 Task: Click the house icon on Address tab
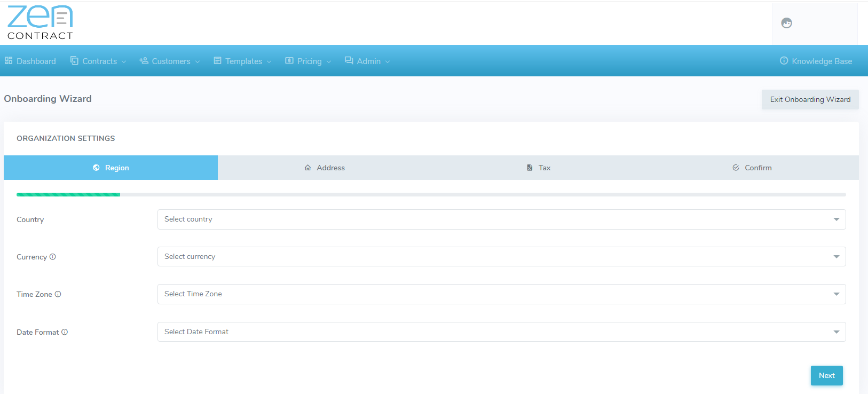point(307,168)
